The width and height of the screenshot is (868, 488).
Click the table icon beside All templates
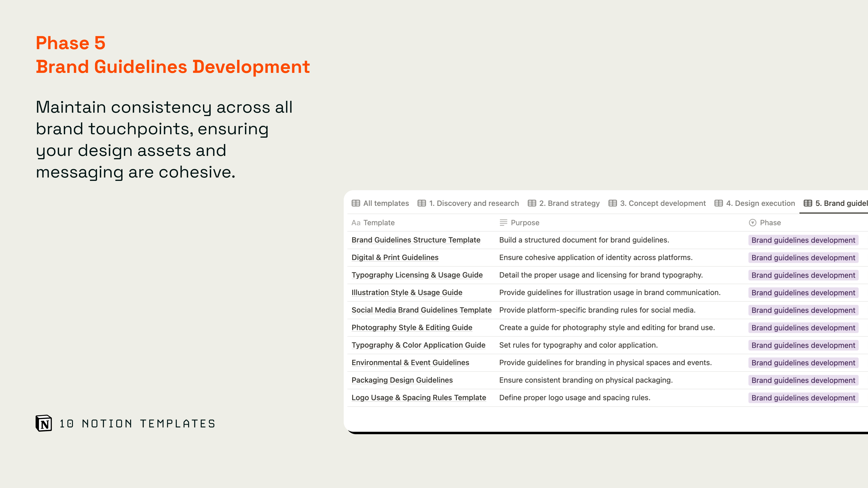(356, 203)
